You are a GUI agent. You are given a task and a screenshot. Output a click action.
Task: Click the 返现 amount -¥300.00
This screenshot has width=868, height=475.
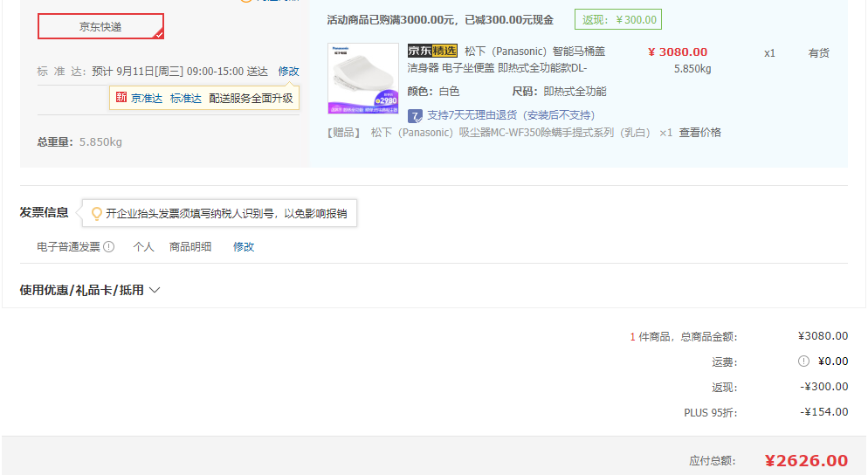coord(823,387)
